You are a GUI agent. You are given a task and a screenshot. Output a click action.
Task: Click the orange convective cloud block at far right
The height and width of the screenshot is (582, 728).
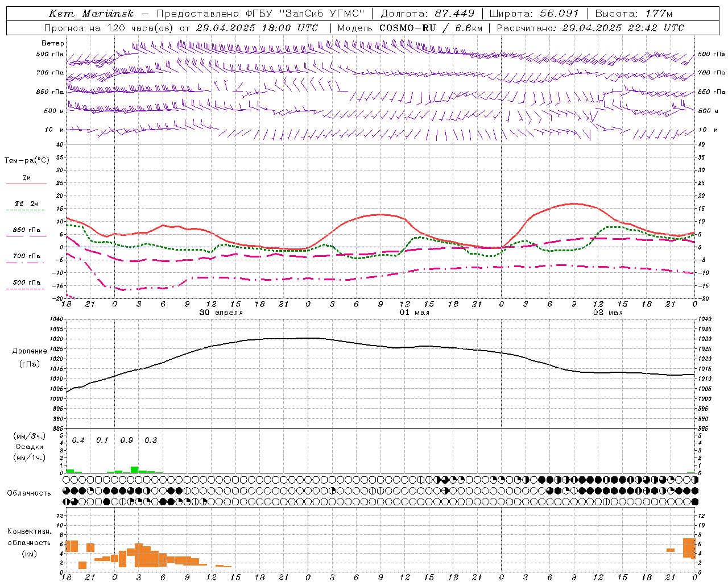click(x=689, y=548)
